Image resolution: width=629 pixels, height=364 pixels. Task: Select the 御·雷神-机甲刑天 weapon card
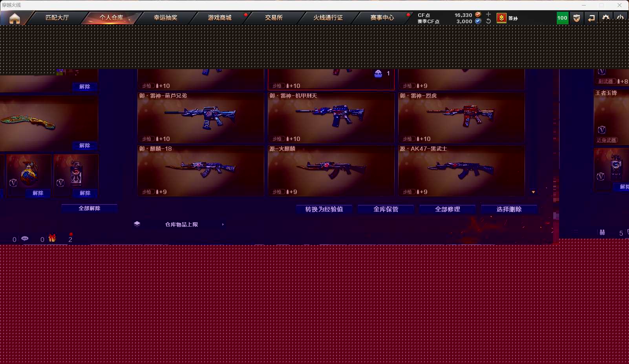click(x=331, y=117)
